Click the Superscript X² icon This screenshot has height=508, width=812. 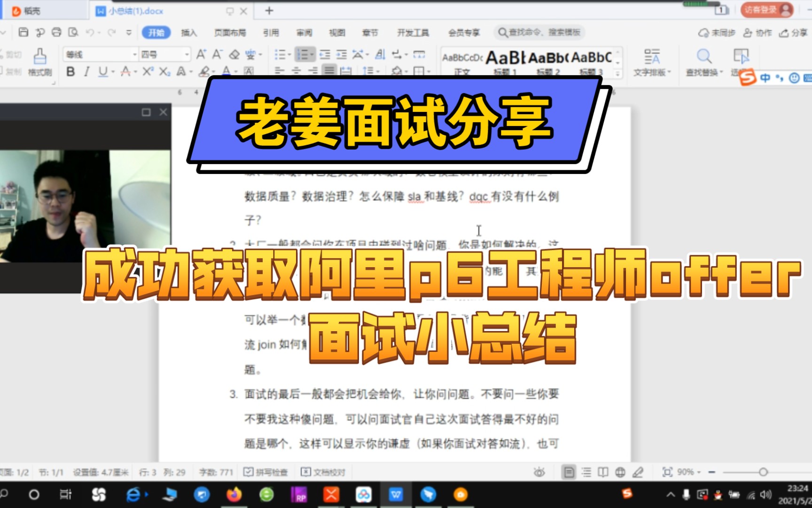pyautogui.click(x=148, y=71)
